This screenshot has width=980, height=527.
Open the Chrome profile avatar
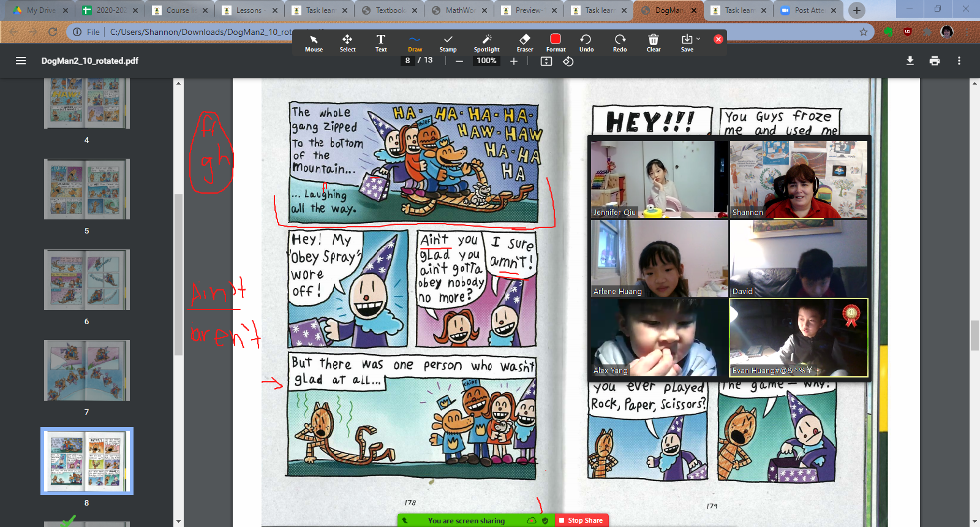pyautogui.click(x=947, y=32)
